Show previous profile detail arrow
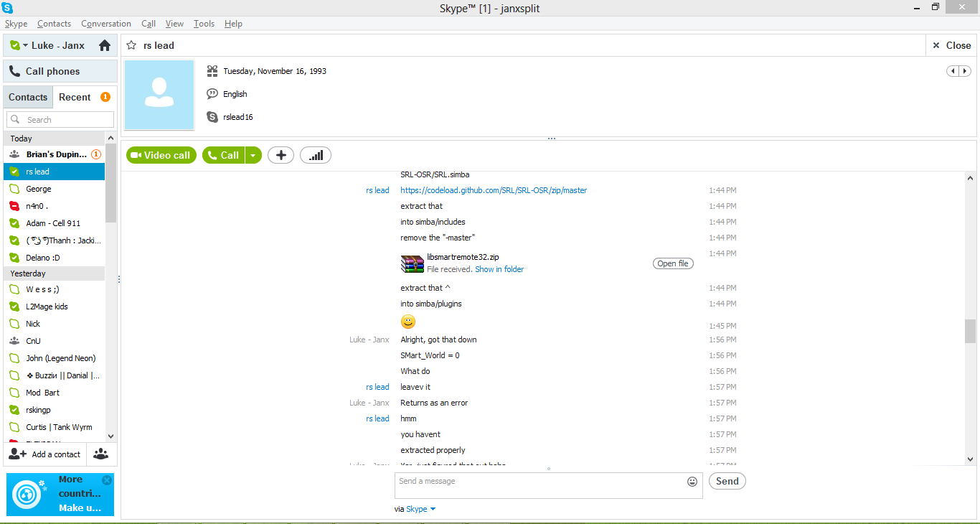 click(953, 71)
